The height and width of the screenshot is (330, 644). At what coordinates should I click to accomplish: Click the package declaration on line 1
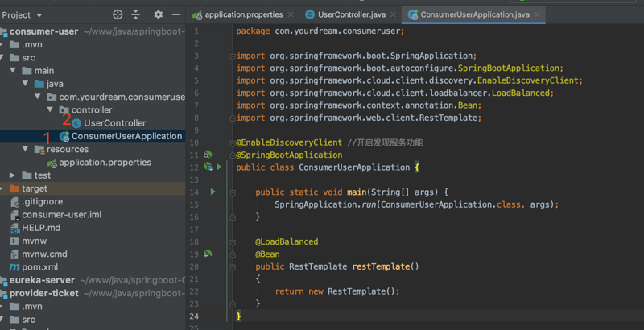(320, 31)
